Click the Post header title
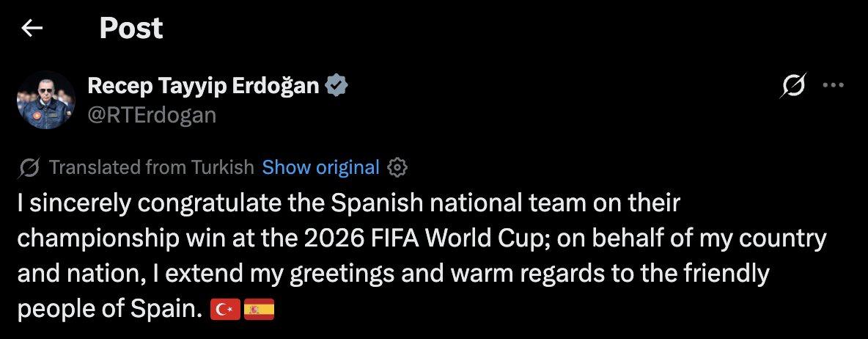868x339 pixels. point(131,28)
